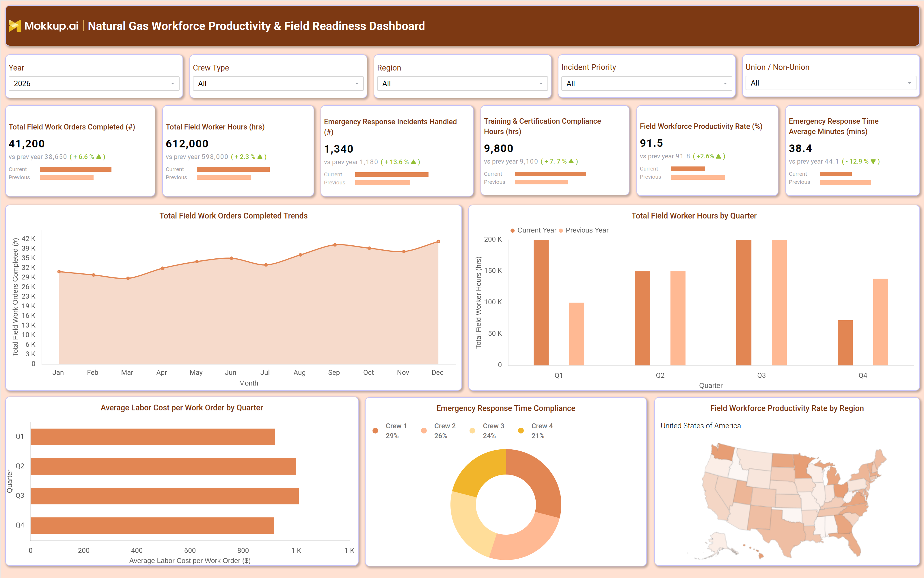
Task: Select the Dec data point on trends line
Action: (438, 242)
